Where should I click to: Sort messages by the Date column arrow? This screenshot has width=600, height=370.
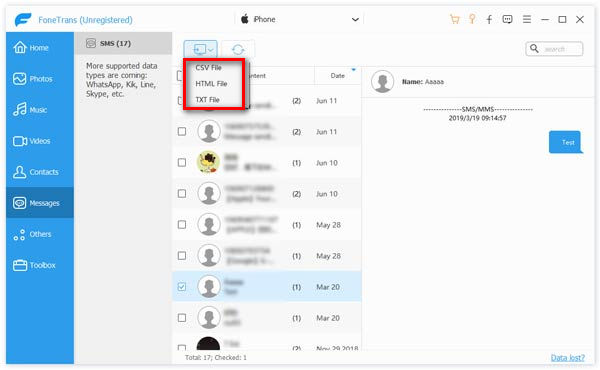(354, 70)
